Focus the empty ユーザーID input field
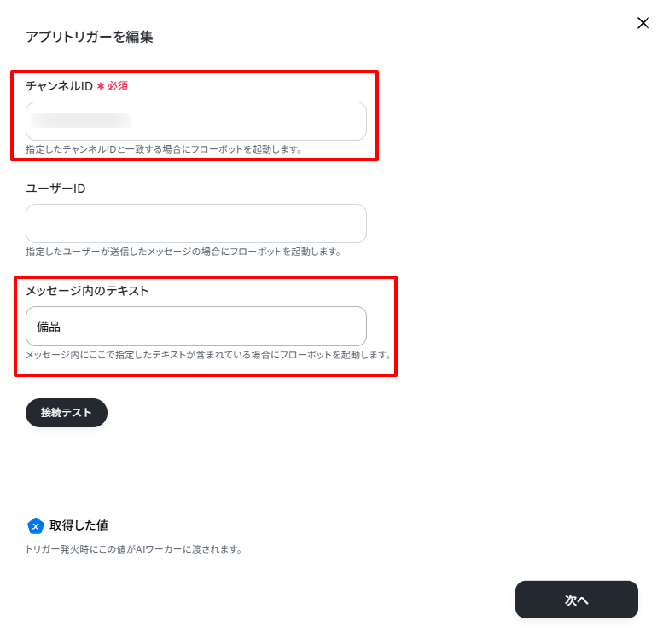Screen dimensions: 663x644 click(x=196, y=223)
